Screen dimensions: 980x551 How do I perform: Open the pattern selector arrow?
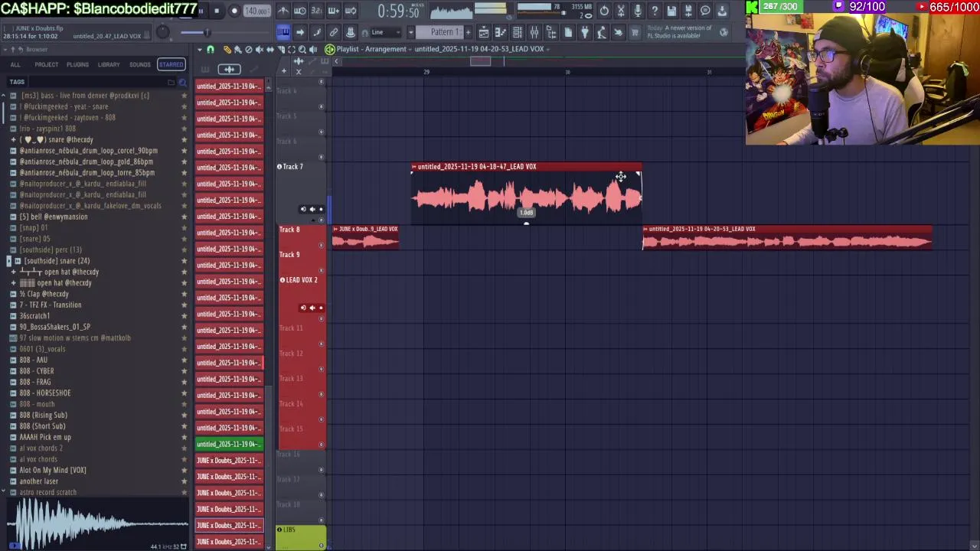[x=411, y=32]
